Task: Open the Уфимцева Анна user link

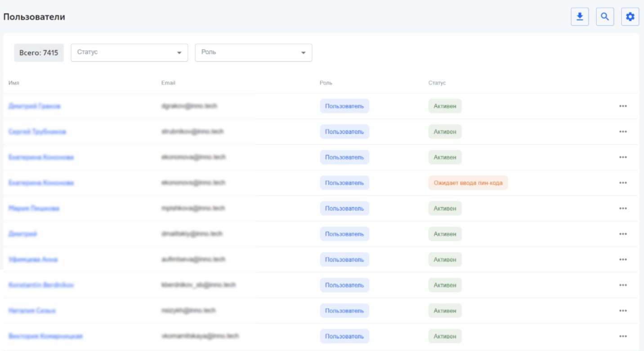Action: 33,260
